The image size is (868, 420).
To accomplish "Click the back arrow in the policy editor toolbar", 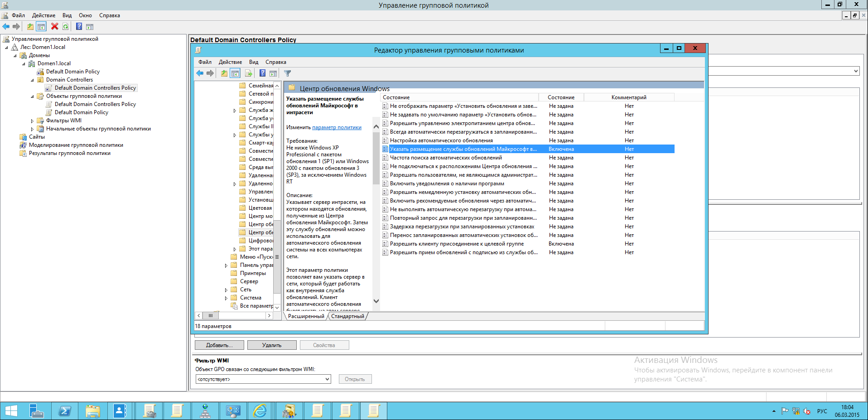I will pyautogui.click(x=200, y=73).
